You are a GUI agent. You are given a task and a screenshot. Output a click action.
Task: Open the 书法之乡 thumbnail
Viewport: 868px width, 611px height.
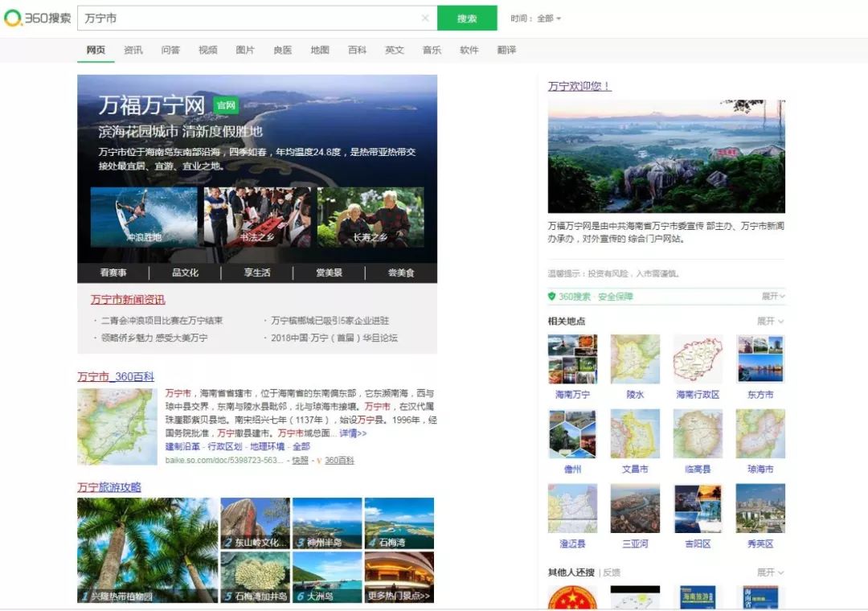click(257, 216)
